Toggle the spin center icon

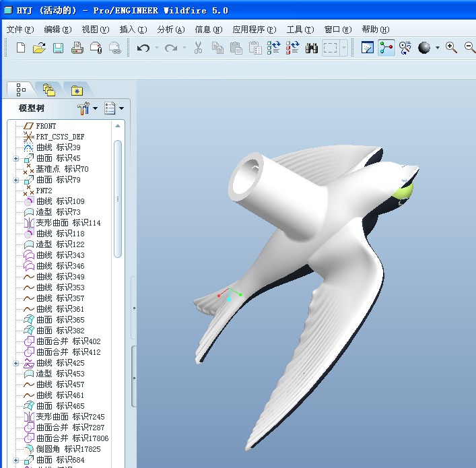click(386, 48)
